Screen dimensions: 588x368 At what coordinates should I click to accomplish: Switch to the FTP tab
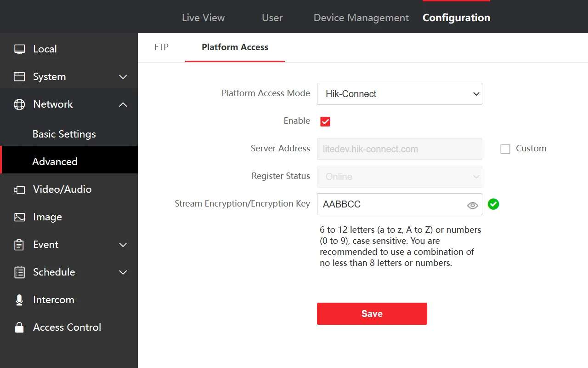click(x=161, y=47)
